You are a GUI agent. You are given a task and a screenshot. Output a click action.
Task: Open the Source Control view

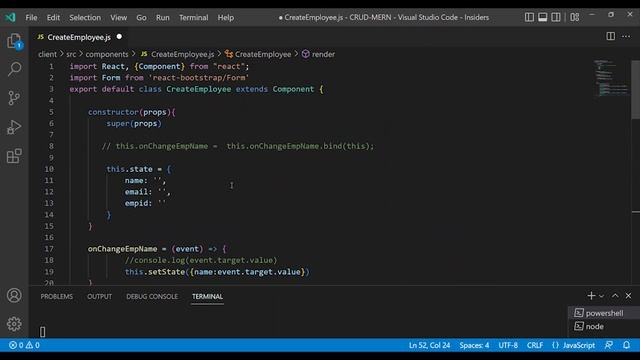[x=14, y=98]
